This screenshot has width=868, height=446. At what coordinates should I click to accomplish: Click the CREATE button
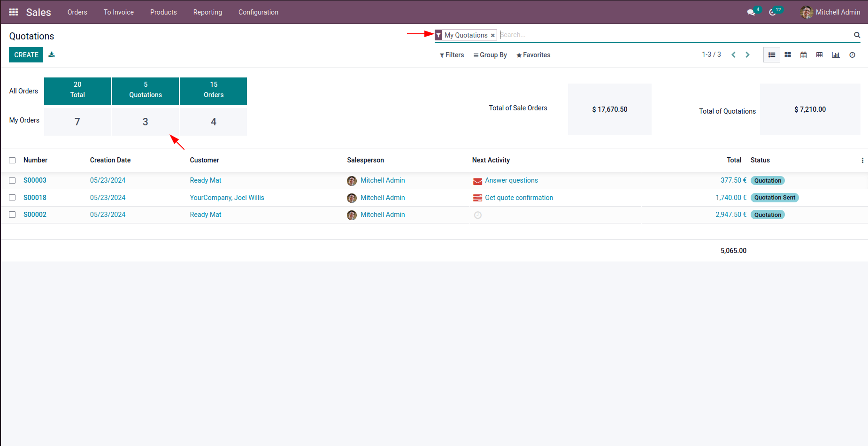click(26, 55)
